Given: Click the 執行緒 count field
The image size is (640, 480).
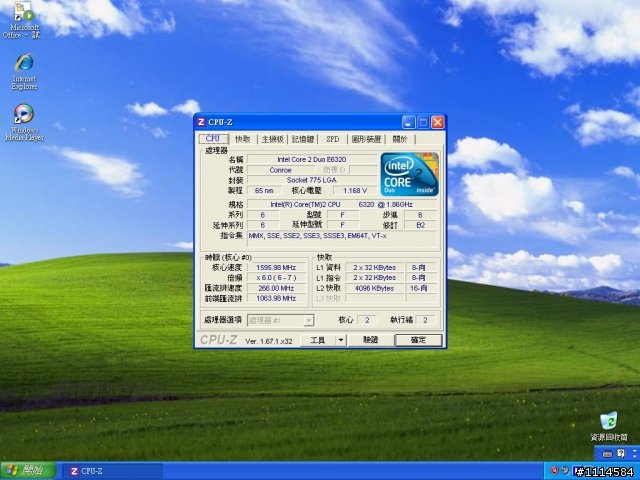Looking at the screenshot, I should tap(425, 320).
